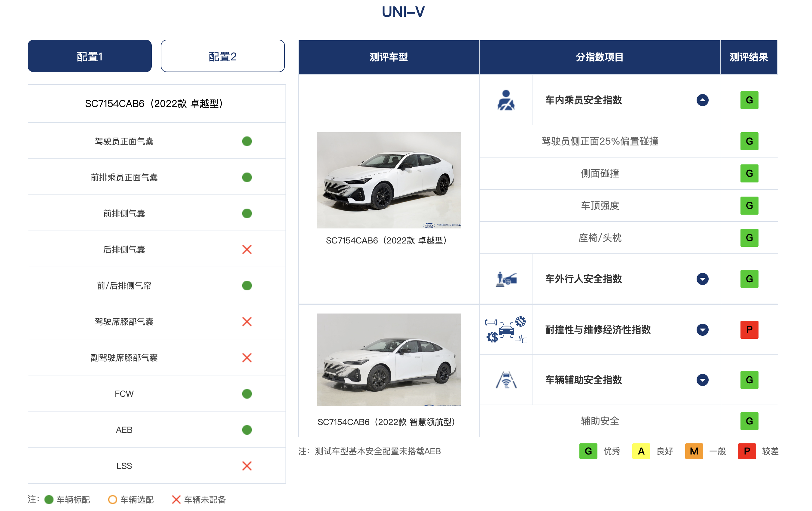Screen dimensions: 812x511
Task: Click the 耐撞性与维修经济性指数 title
Action: pyautogui.click(x=598, y=330)
